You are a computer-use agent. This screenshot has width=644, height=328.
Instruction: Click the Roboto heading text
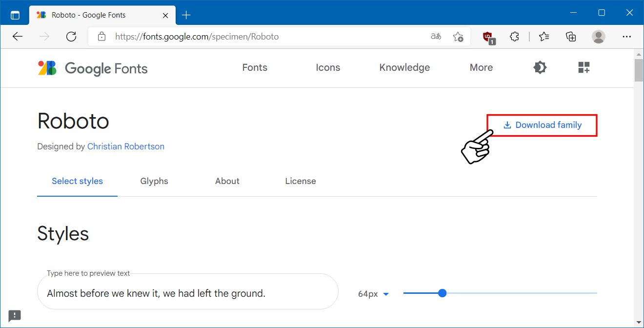coord(73,121)
